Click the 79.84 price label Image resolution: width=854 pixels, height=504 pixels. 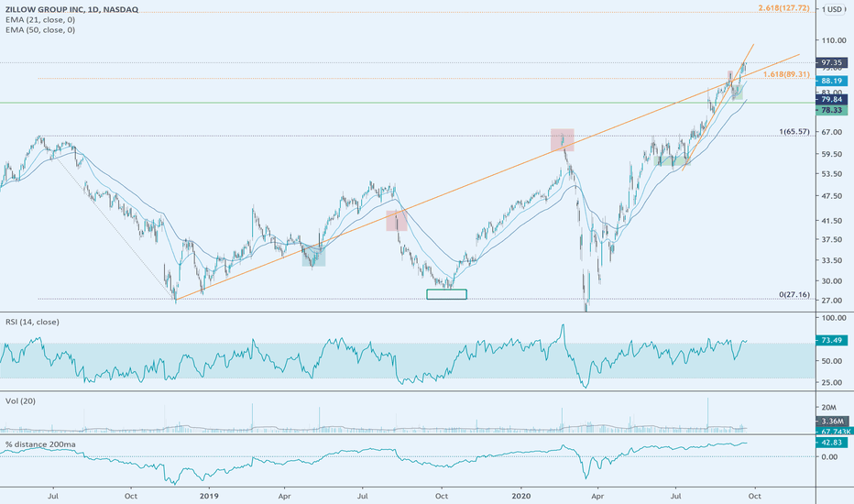pos(832,99)
